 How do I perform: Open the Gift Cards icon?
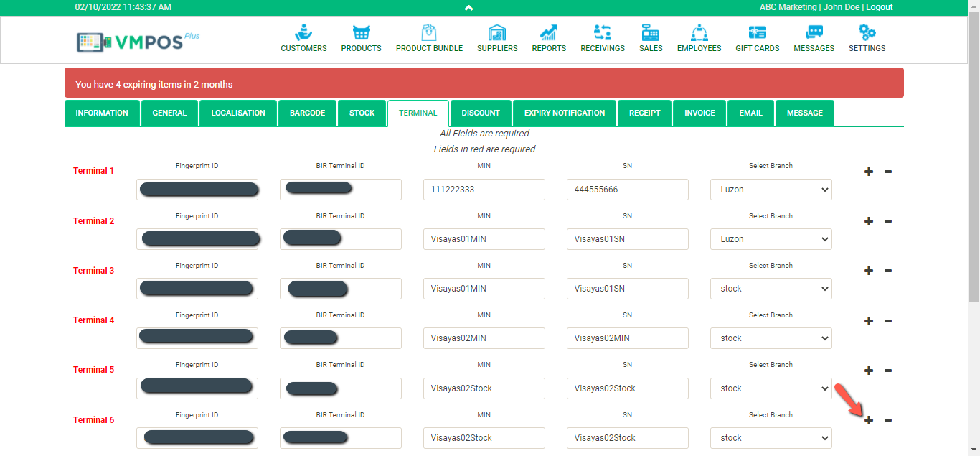click(x=757, y=33)
